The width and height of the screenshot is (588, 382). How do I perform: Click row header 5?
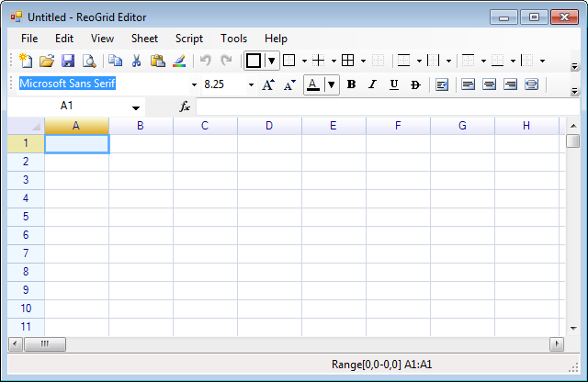click(26, 217)
